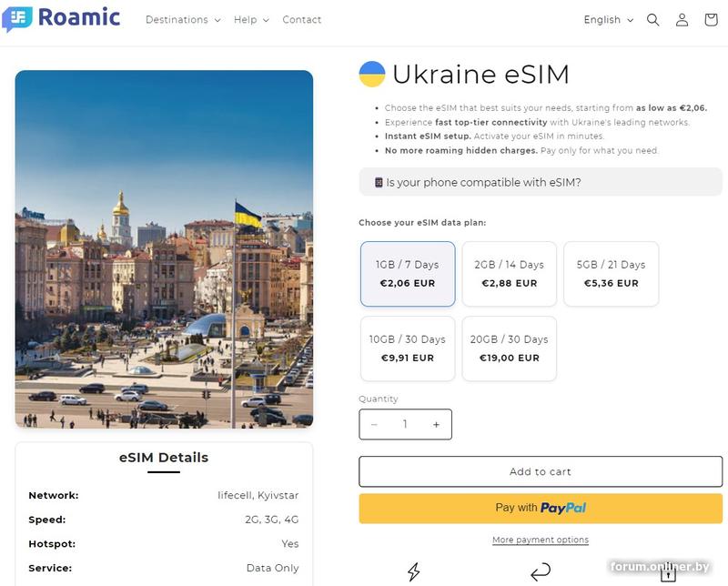Open the search icon in header
This screenshot has height=586, width=728.
[x=652, y=20]
